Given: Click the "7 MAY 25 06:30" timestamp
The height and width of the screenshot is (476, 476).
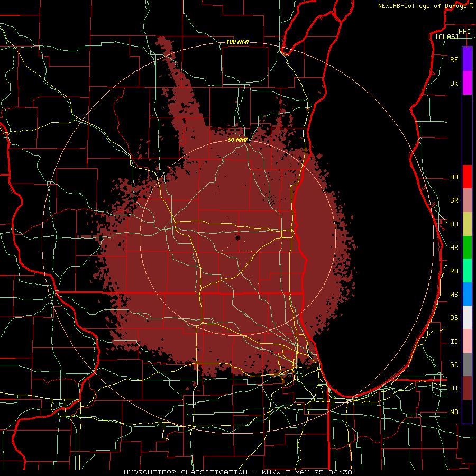Looking at the screenshot, I should tap(319, 472).
